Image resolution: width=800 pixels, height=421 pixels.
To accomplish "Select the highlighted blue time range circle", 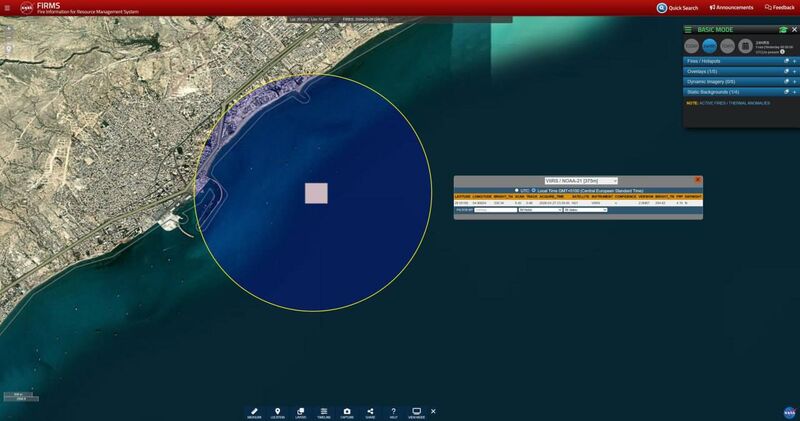I will click(709, 45).
